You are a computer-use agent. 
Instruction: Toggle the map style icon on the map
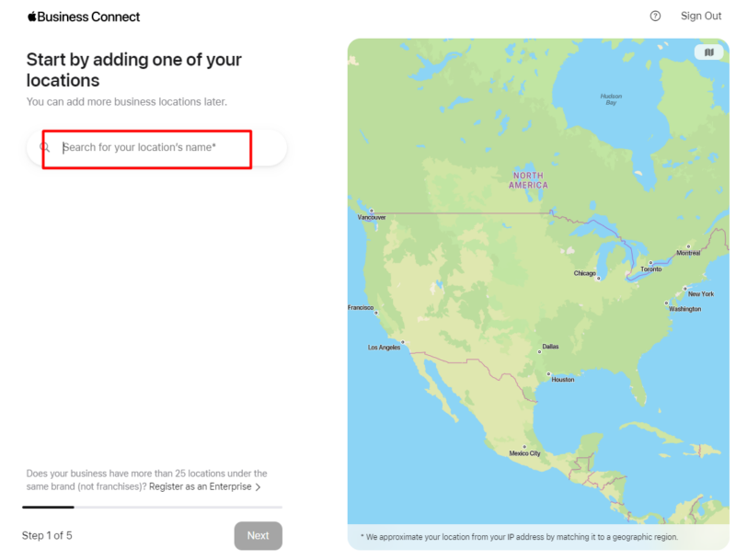tap(708, 52)
